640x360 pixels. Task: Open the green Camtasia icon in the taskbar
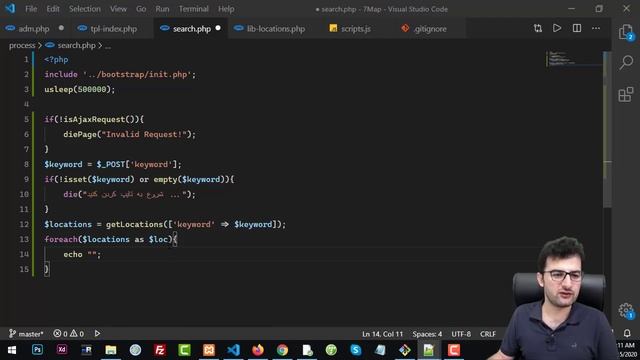tap(184, 350)
